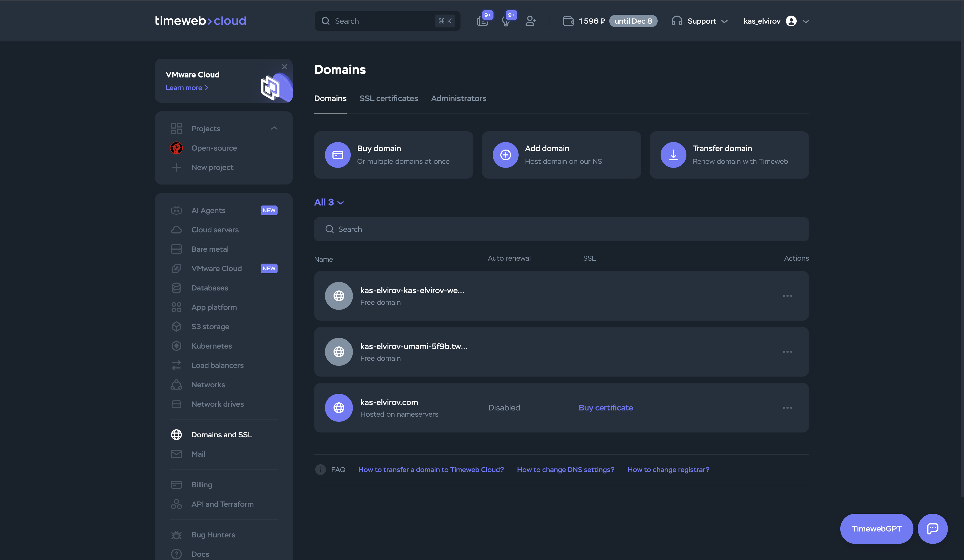The width and height of the screenshot is (964, 560).
Task: Click Buy certificate for kas-elvirov.com
Action: [605, 408]
